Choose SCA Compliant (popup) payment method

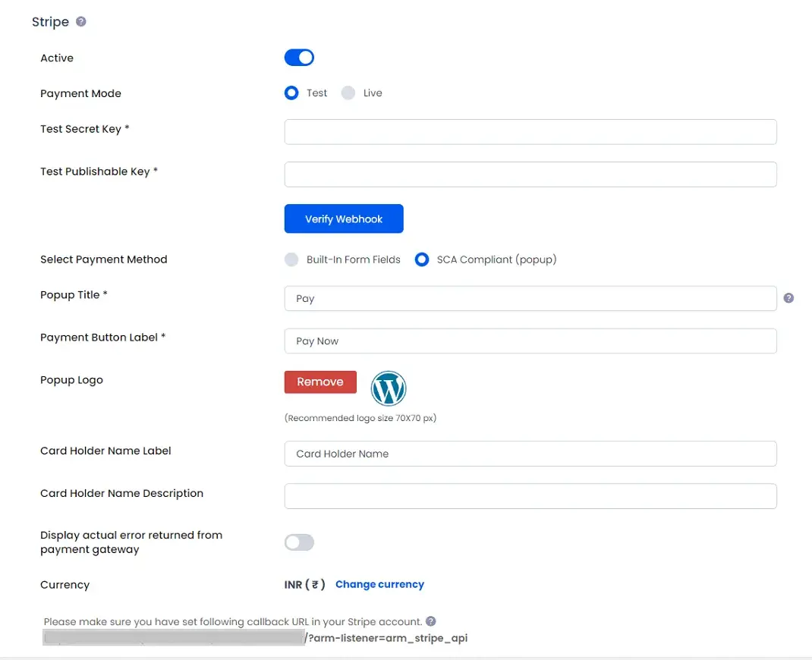point(422,259)
